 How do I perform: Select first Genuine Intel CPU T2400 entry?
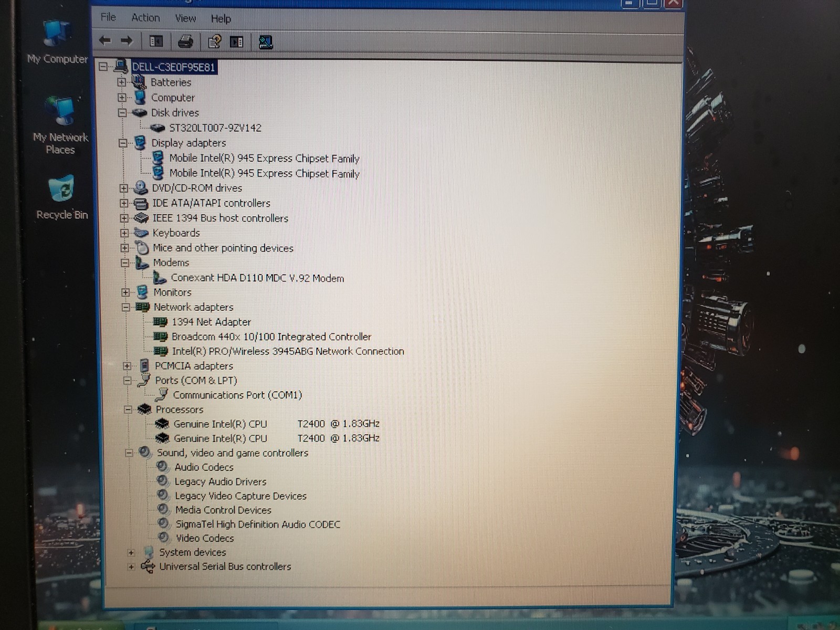277,424
